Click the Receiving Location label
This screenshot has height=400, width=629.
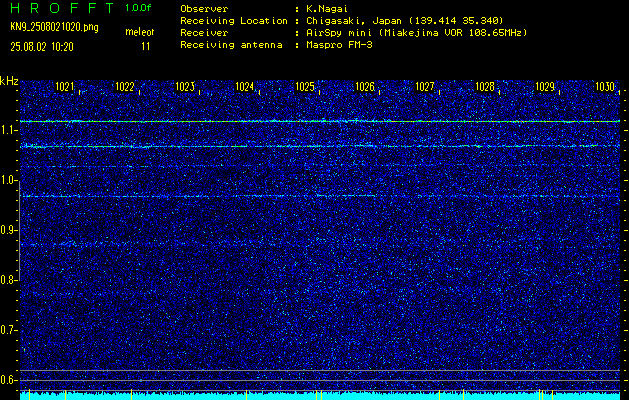(234, 21)
